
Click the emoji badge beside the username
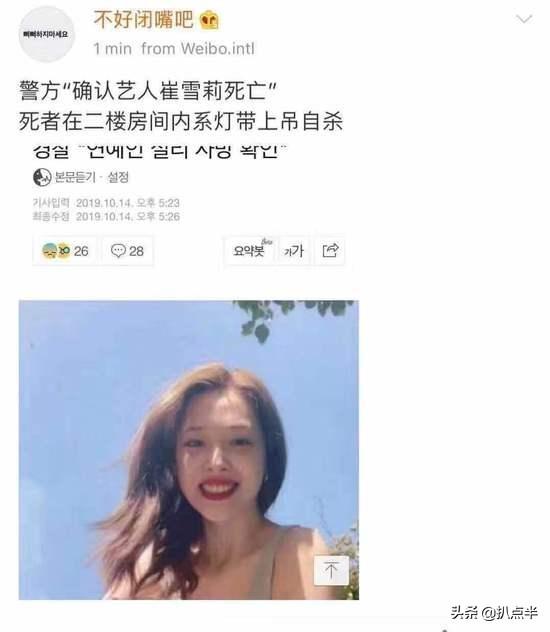pyautogui.click(x=210, y=20)
